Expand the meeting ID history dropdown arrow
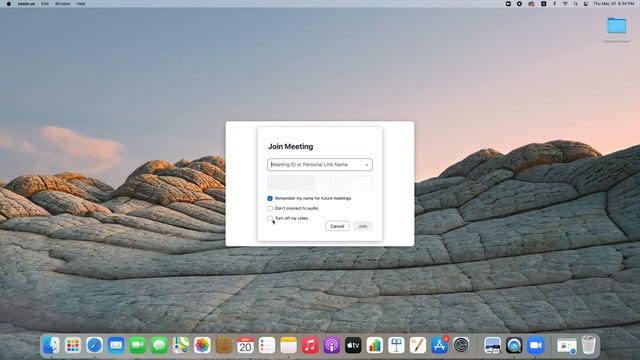 tap(367, 165)
